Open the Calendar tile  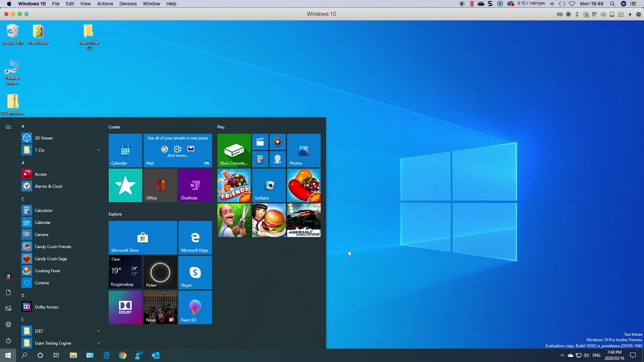tap(125, 150)
